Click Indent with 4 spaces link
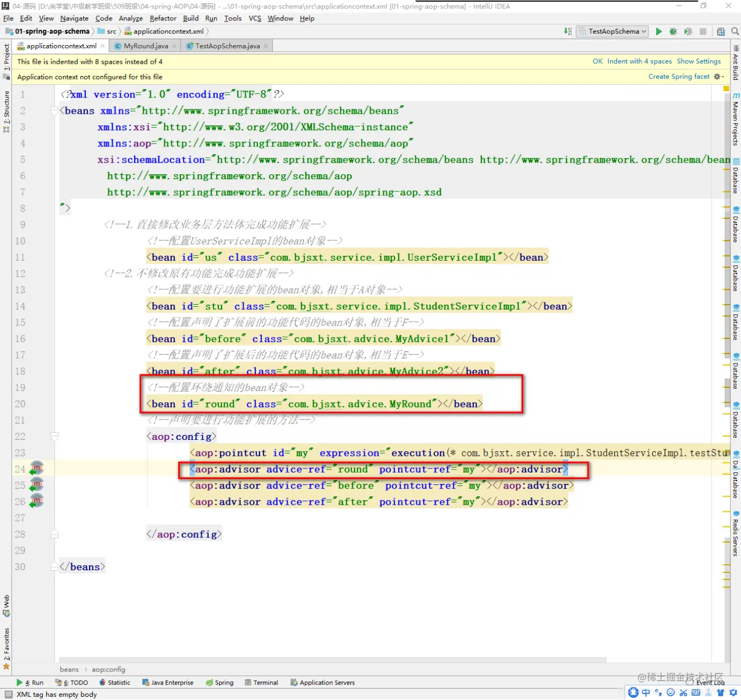The width and height of the screenshot is (741, 700). [x=640, y=61]
